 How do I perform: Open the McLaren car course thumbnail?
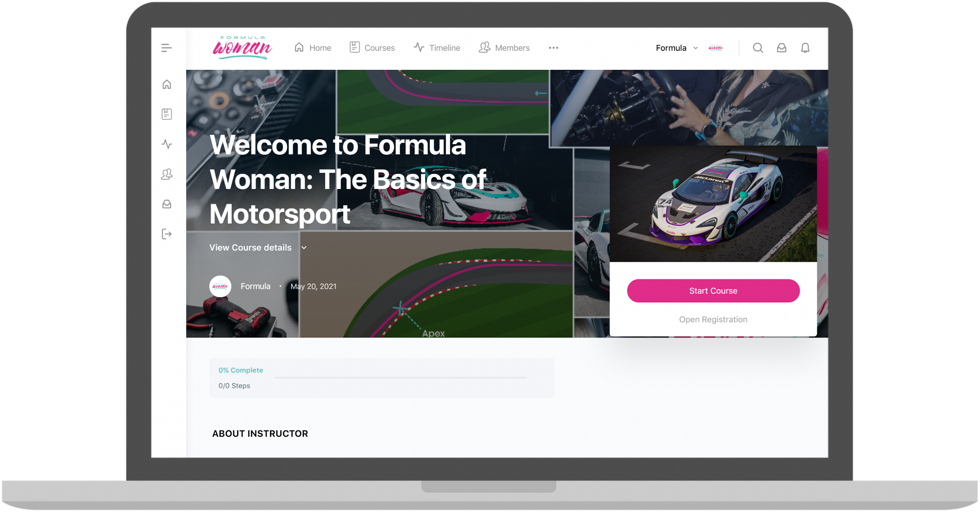click(713, 204)
